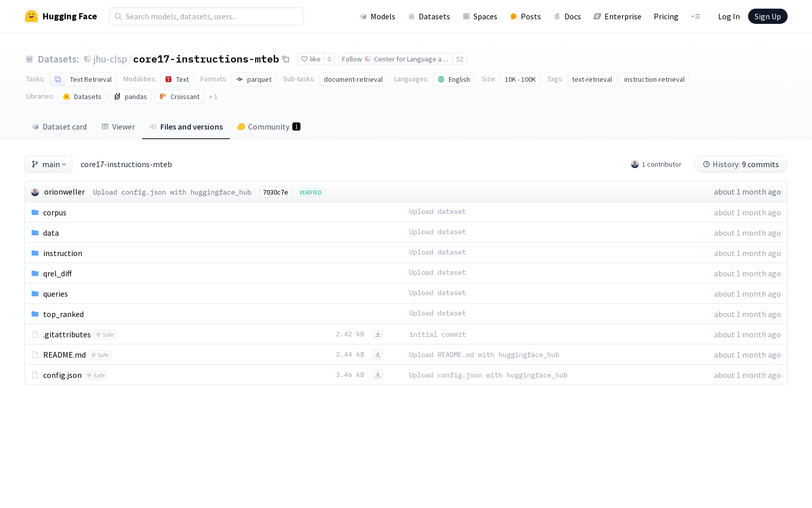Expand the +1 more libraries
Viewport: 812px width, 508px height.
pyautogui.click(x=213, y=97)
